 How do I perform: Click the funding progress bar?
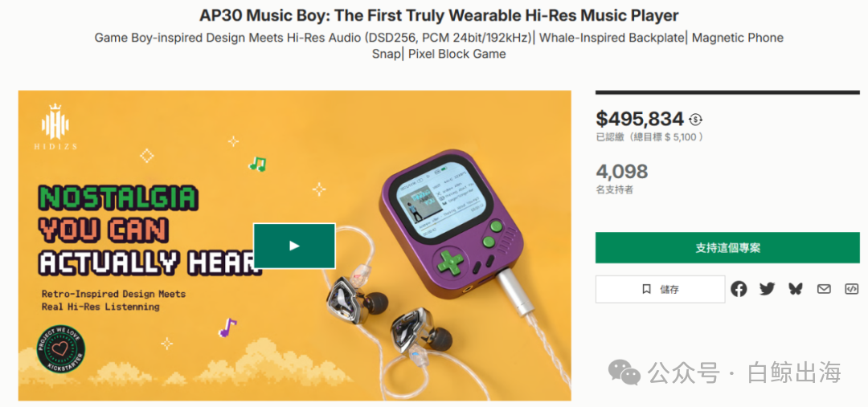coord(727,92)
